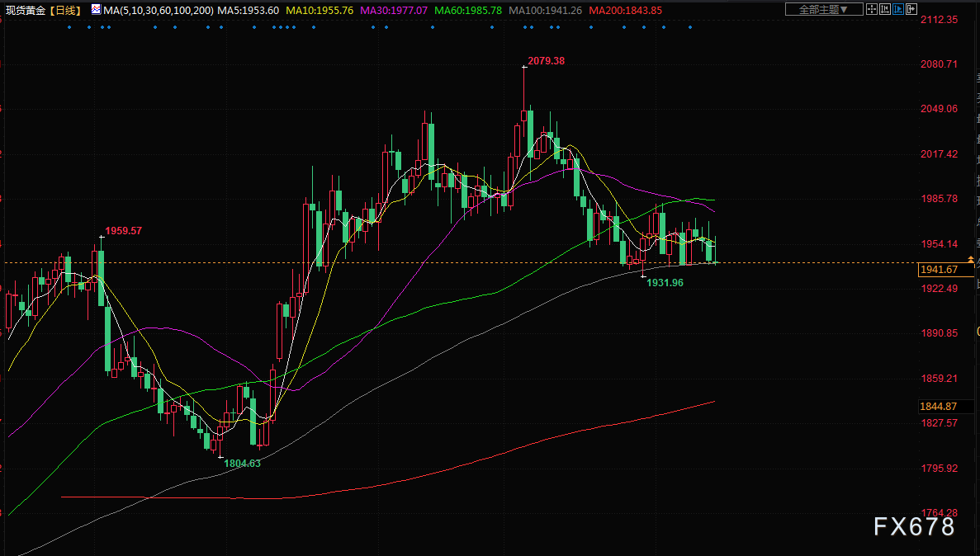Click the 【日线】 period label

pos(65,10)
